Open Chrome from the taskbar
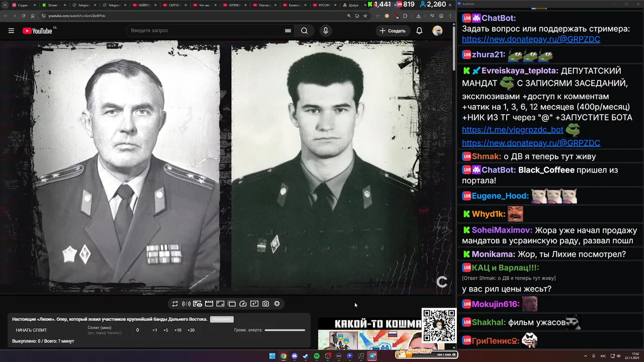This screenshot has height=362, width=644. click(x=283, y=356)
